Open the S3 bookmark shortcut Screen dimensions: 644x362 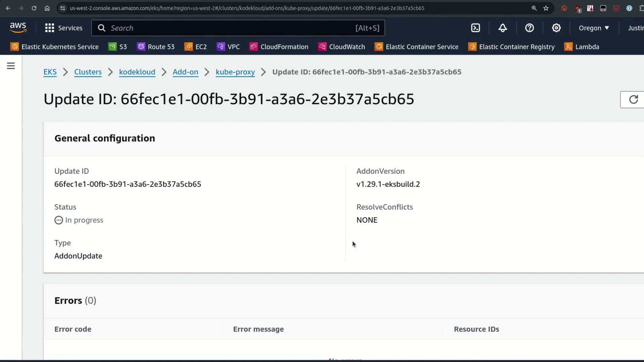(x=118, y=47)
